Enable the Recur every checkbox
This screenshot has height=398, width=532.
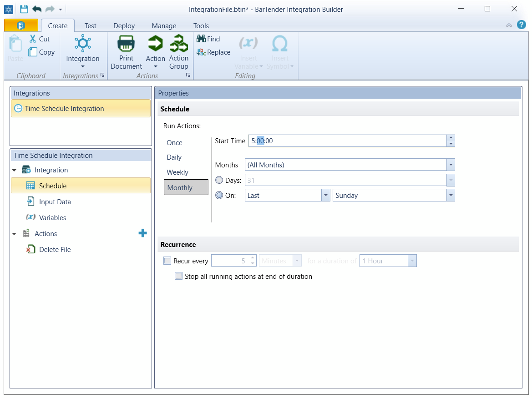point(167,261)
